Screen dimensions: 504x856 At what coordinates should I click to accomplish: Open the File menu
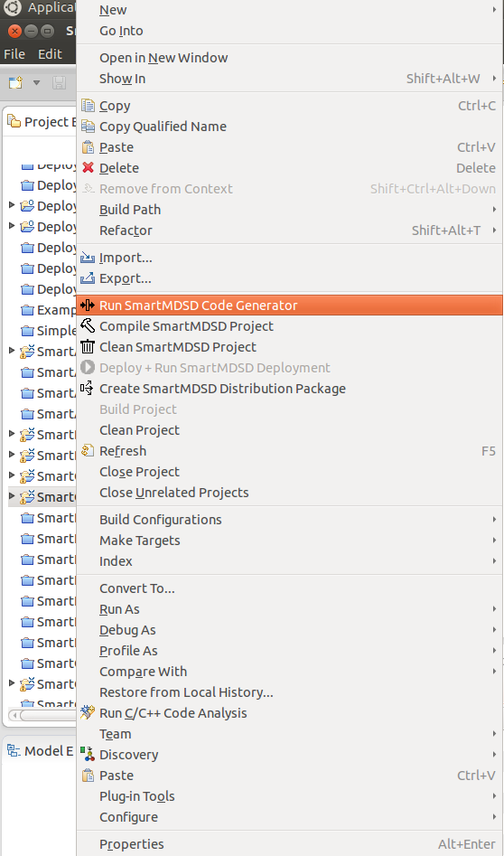(14, 54)
